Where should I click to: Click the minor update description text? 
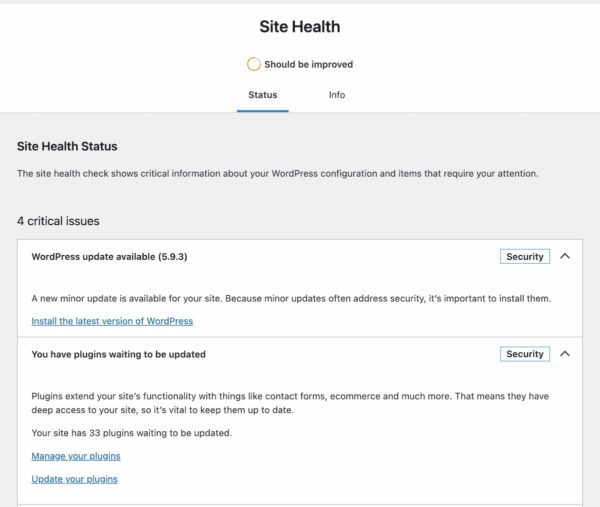pos(291,298)
